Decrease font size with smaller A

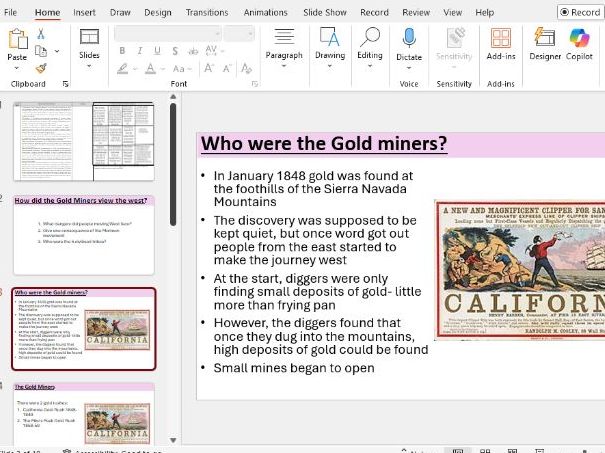point(227,69)
